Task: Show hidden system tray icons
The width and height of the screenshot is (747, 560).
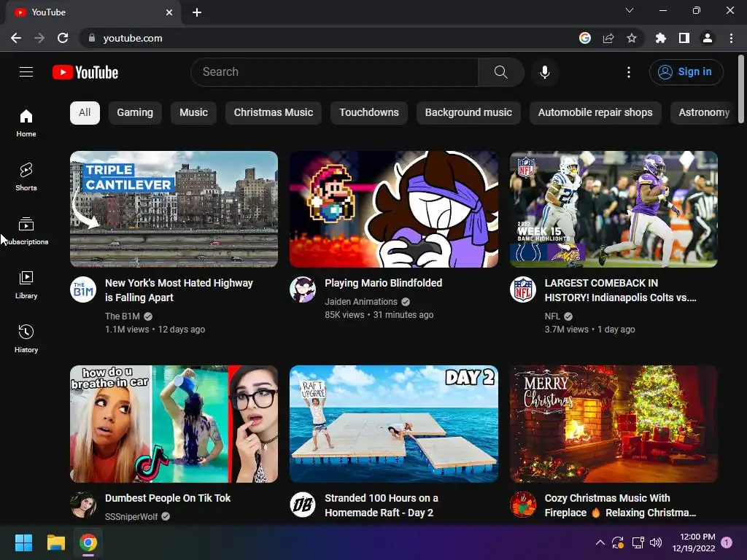Action: [600, 542]
